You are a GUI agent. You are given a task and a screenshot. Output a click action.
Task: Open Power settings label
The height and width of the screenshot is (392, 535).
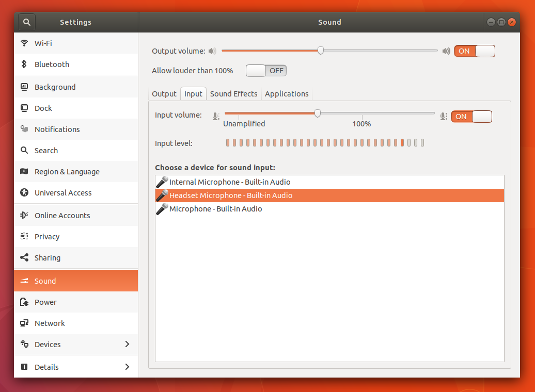[x=45, y=302]
